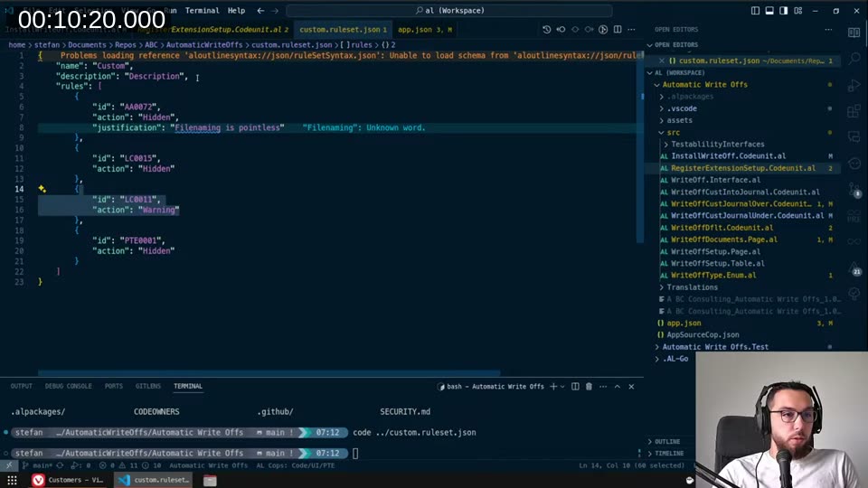Maximize the panel with up chevron
Screen dimensions: 868x488
tap(618, 386)
